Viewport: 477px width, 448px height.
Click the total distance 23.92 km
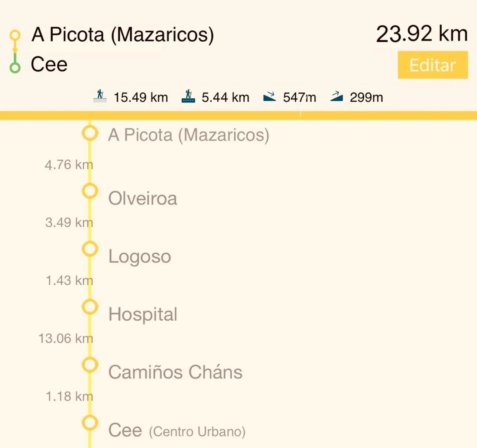point(422,34)
